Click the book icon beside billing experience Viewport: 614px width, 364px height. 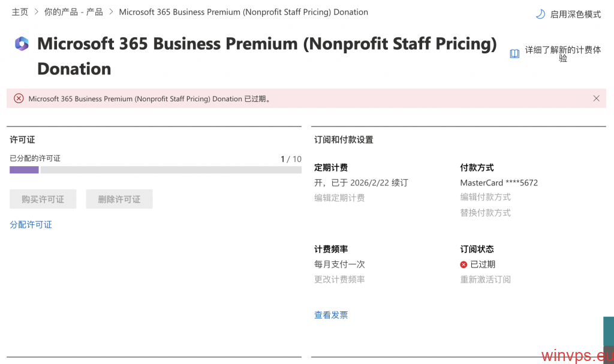coord(514,54)
